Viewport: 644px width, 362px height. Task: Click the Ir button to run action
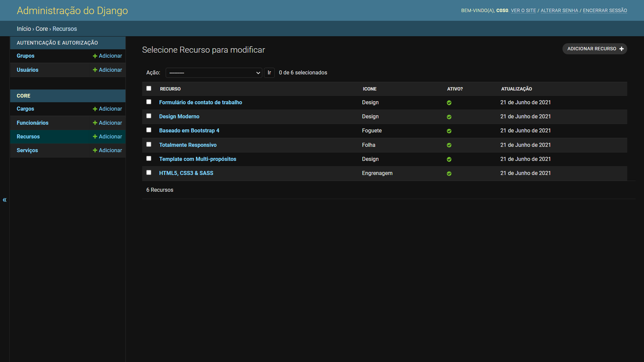pyautogui.click(x=269, y=73)
